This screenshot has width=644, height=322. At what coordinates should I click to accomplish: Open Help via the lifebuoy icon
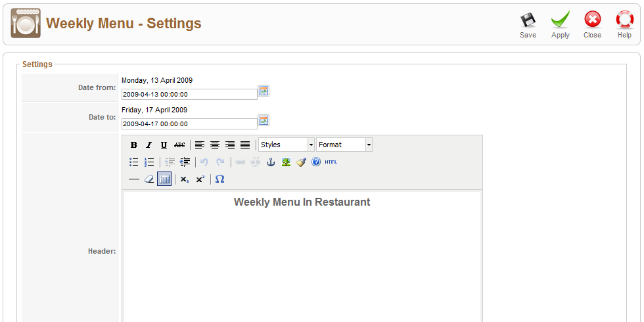(624, 20)
